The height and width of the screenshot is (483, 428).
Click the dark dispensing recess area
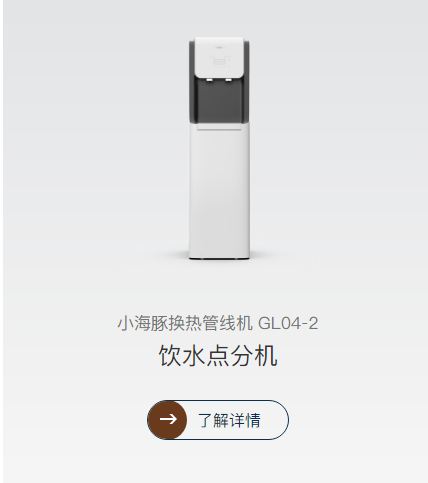coord(219,101)
